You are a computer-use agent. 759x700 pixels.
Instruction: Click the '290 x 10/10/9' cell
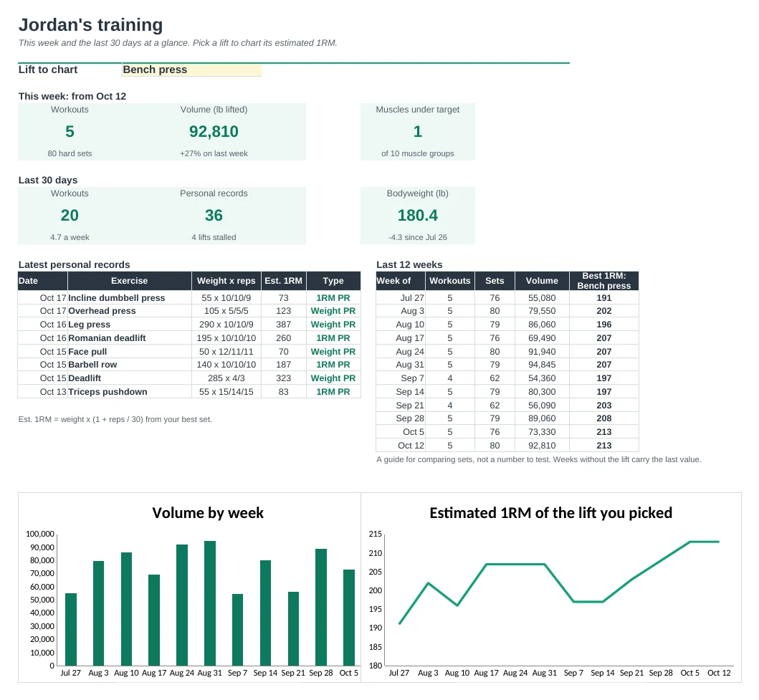[226, 325]
